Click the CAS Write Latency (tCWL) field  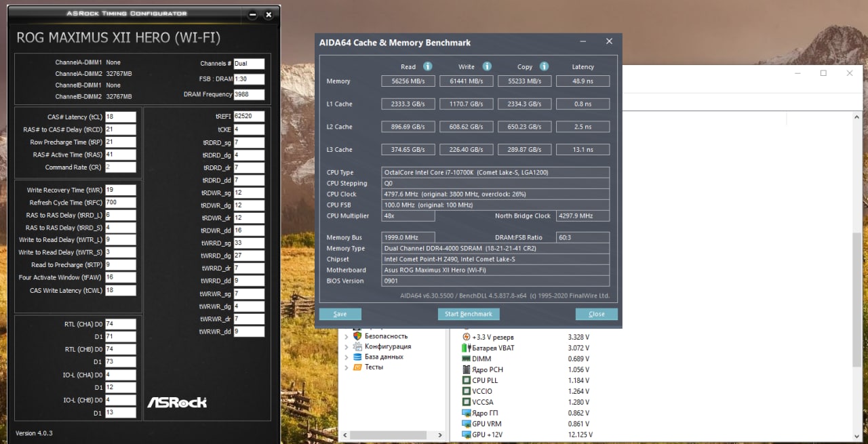pyautogui.click(x=121, y=290)
